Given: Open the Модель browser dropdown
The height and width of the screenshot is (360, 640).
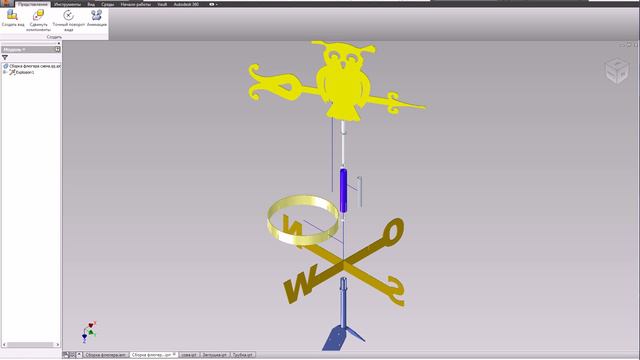Looking at the screenshot, I should click(15, 49).
